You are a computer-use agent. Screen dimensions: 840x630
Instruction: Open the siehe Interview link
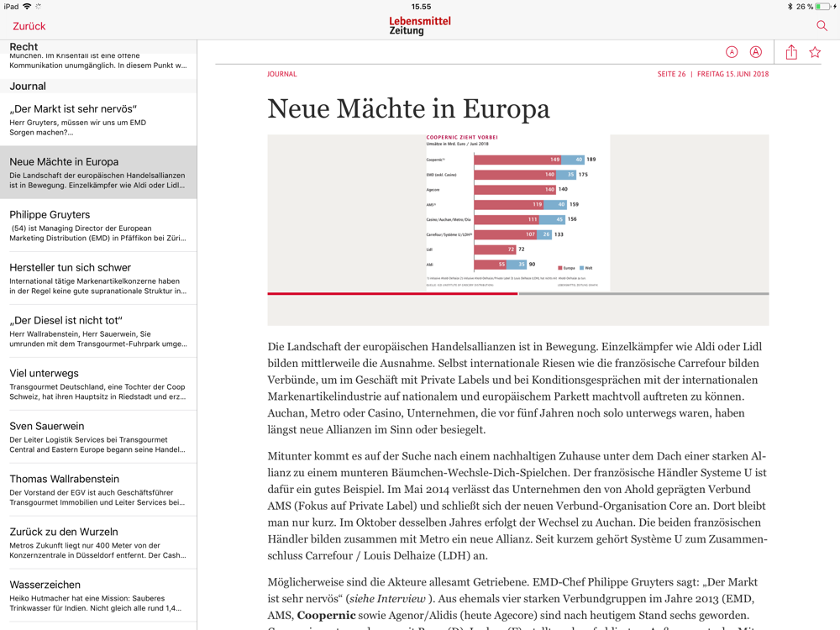[388, 598]
